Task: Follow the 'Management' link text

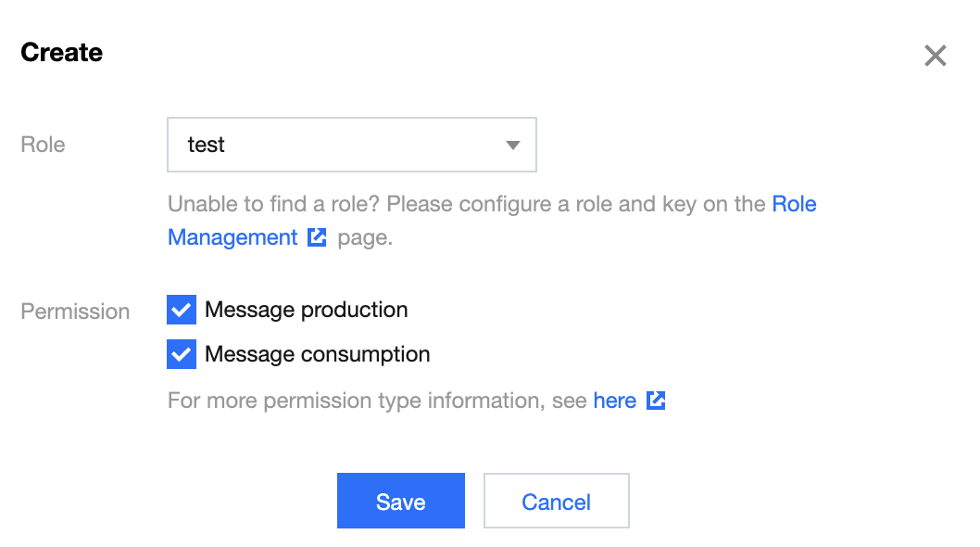Action: point(232,238)
